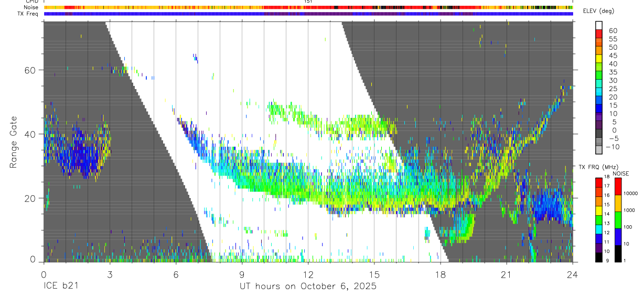This screenshot has height=297, width=644.
Task: Click the red 18 MHz frequency swatch
Action: [x=599, y=182]
